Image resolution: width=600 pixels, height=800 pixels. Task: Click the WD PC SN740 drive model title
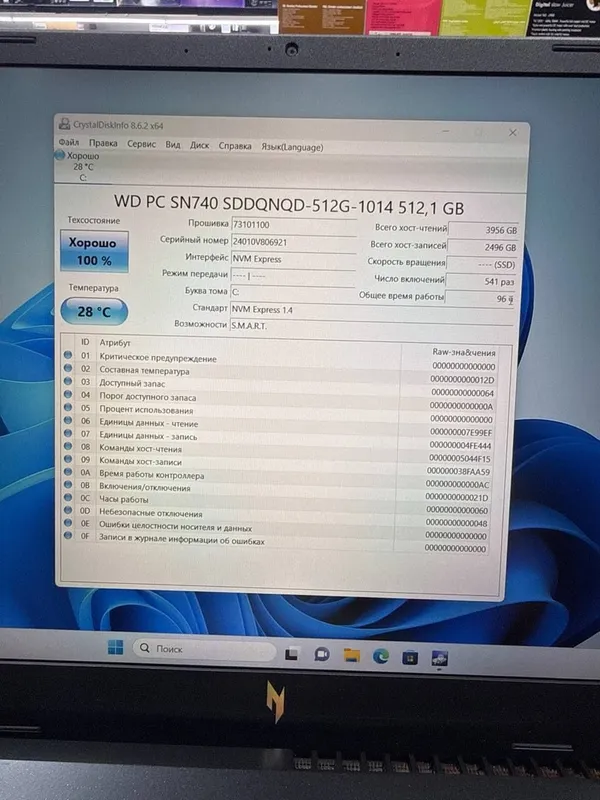pyautogui.click(x=289, y=206)
